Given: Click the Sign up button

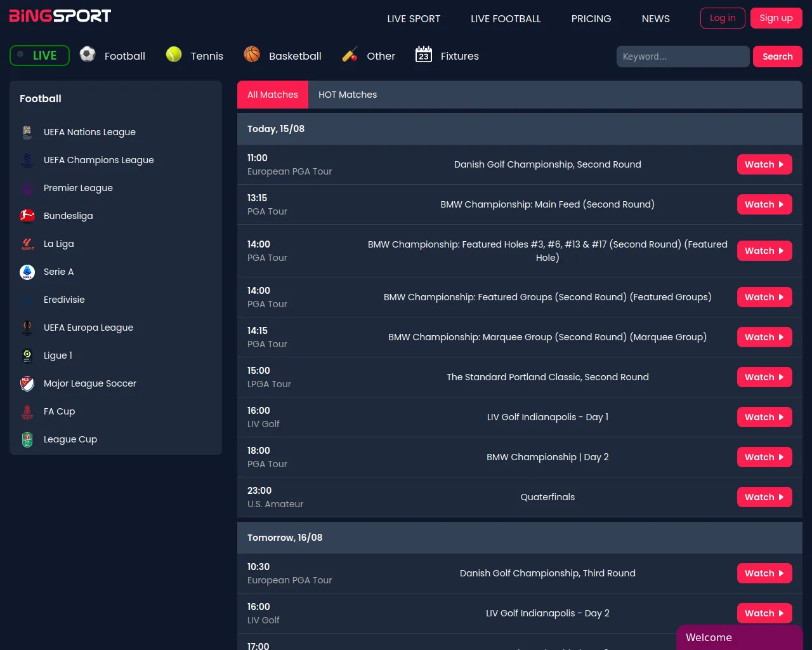Looking at the screenshot, I should pyautogui.click(x=776, y=18).
